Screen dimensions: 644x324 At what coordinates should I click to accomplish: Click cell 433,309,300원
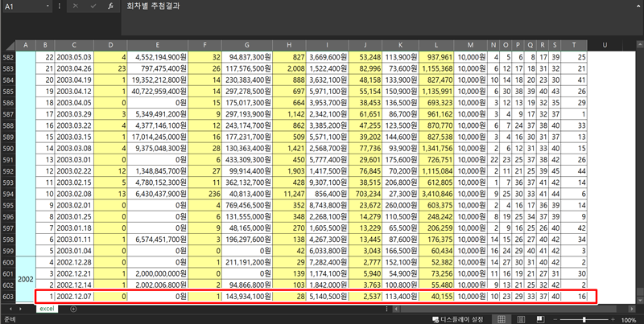pos(246,159)
